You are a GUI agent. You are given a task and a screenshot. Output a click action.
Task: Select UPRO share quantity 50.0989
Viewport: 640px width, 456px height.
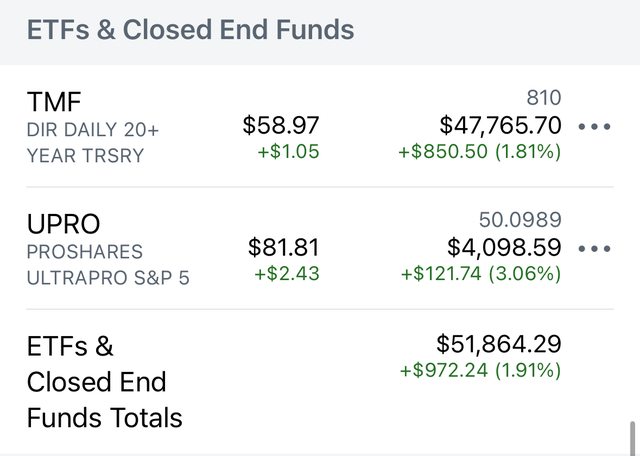point(520,220)
